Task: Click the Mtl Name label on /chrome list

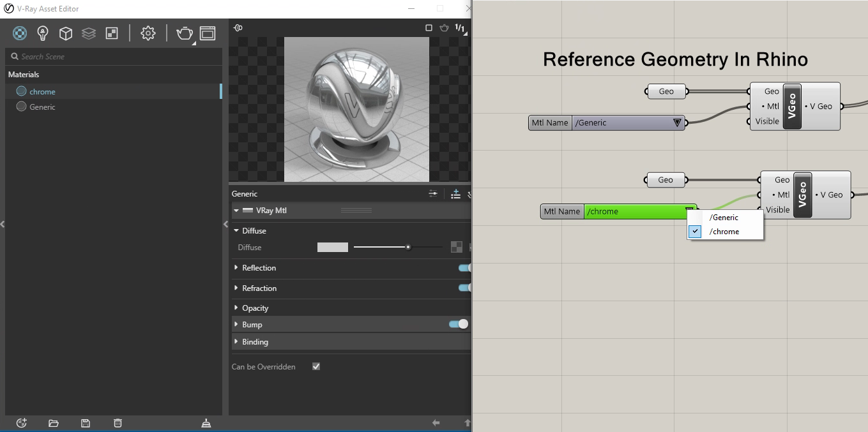Action: (562, 211)
